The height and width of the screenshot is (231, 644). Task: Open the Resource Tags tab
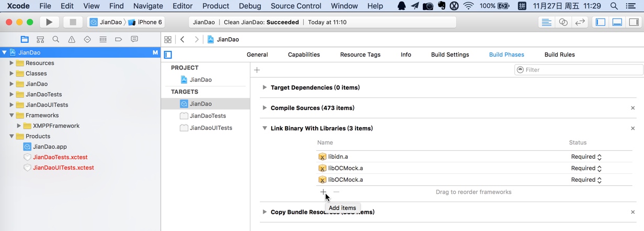(360, 54)
